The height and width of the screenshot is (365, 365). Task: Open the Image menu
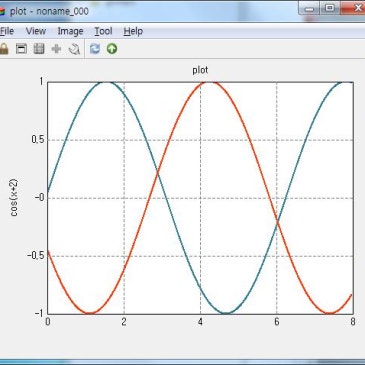(x=70, y=31)
